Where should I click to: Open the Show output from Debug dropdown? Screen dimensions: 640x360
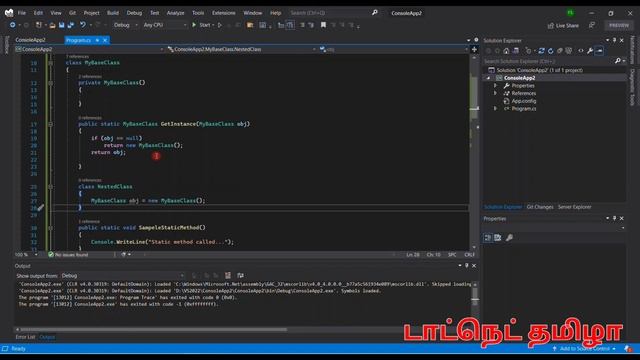pyautogui.click(x=123, y=276)
